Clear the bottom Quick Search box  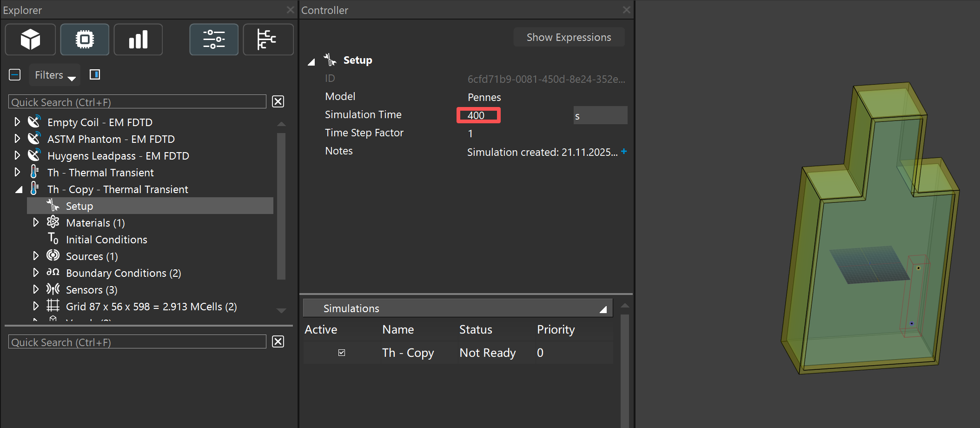click(x=278, y=342)
